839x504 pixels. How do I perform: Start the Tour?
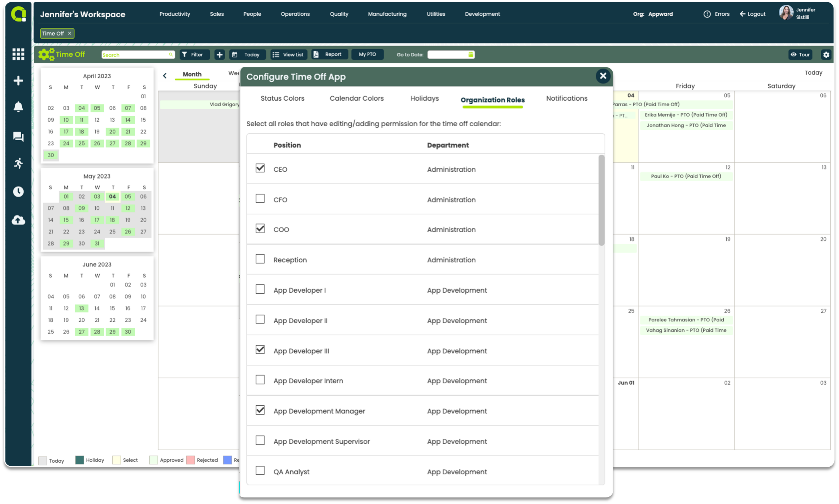click(800, 55)
